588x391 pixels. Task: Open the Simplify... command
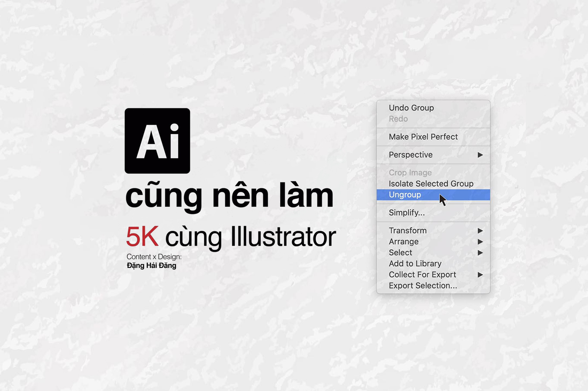coord(407,213)
